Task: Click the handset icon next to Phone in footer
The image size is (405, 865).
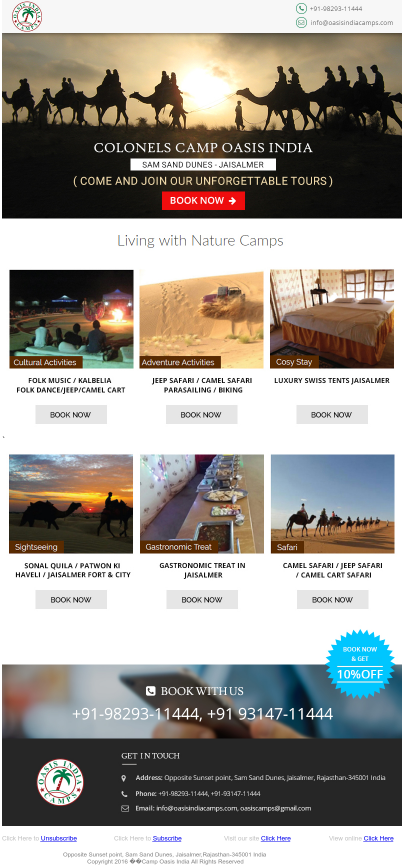Action: coord(124,794)
